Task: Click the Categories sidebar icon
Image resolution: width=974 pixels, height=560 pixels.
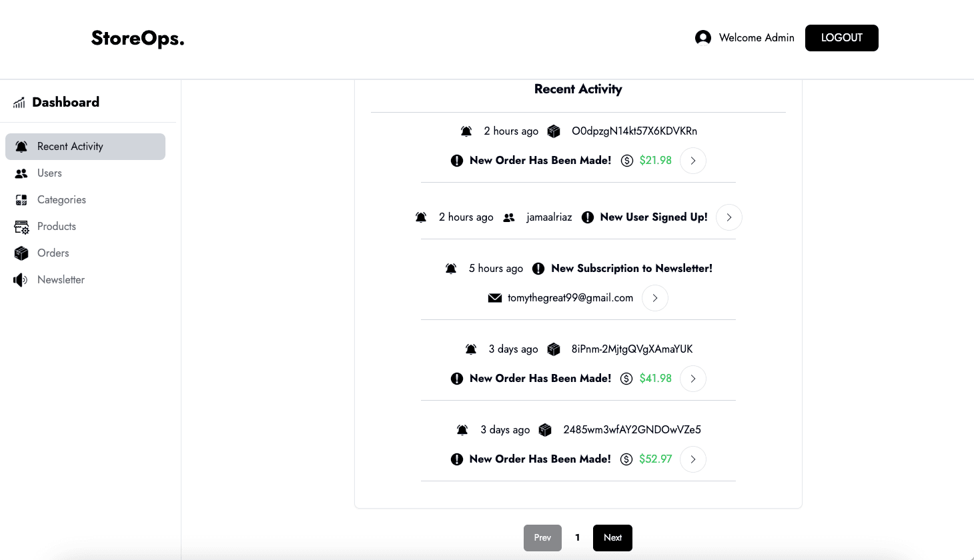Action: click(x=21, y=200)
